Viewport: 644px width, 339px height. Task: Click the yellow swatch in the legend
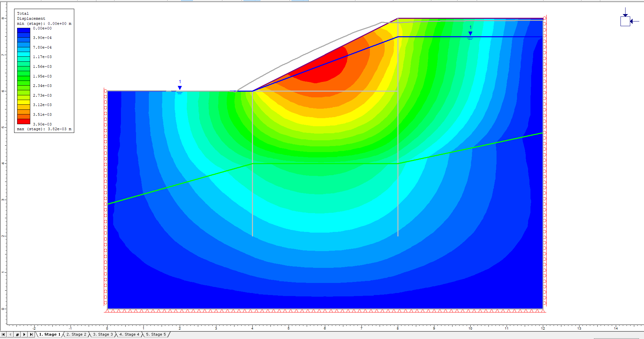point(24,102)
